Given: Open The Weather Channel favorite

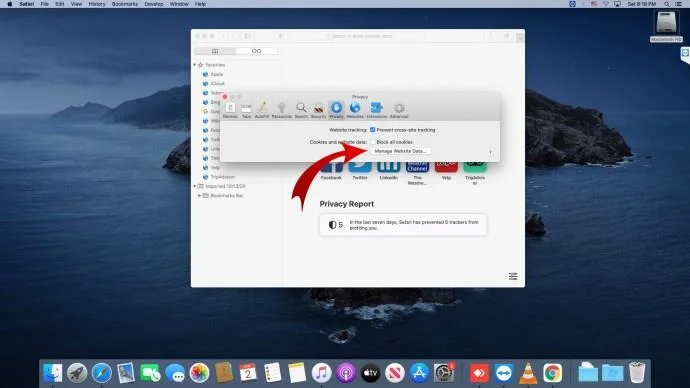Looking at the screenshot, I should (417, 173).
